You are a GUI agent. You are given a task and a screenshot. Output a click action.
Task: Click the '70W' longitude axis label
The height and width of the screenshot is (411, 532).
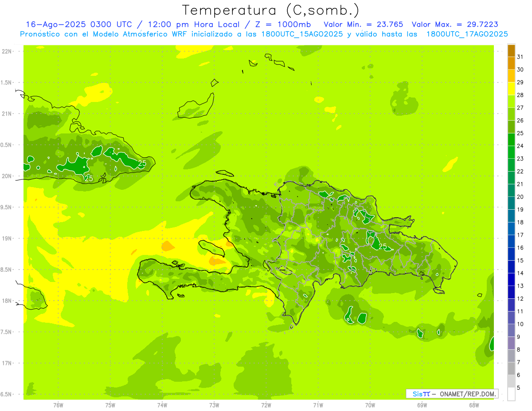click(x=370, y=405)
